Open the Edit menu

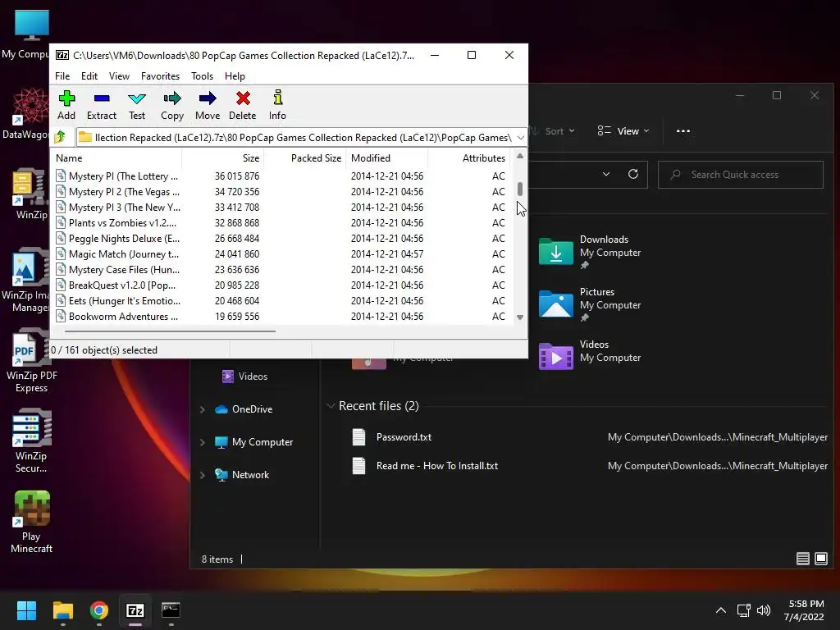pyautogui.click(x=89, y=76)
